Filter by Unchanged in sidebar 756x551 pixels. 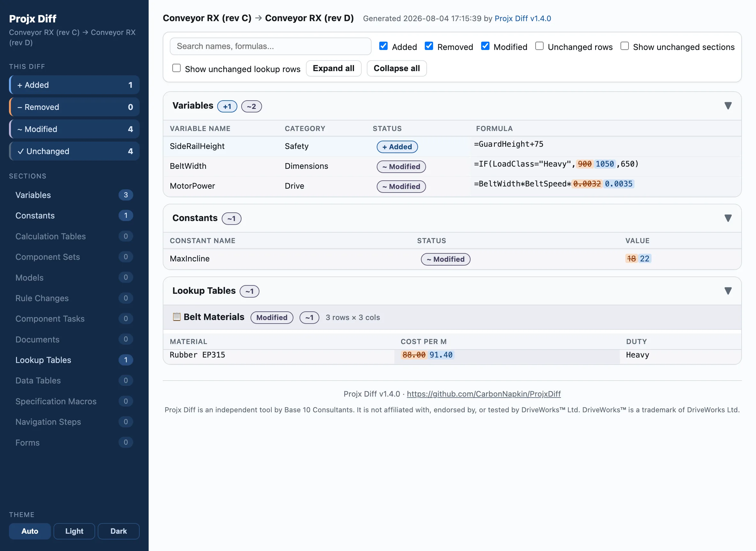coord(74,151)
